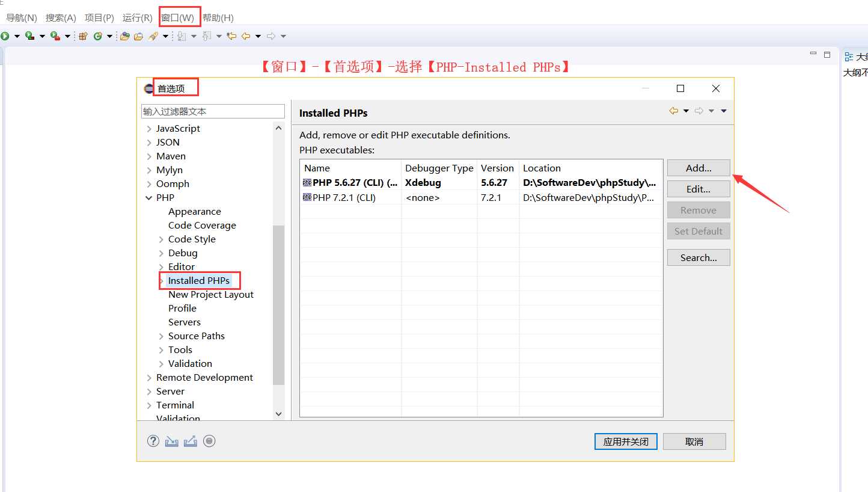This screenshot has width=868, height=492.
Task: Click the grey Forward arrow in main toolbar
Action: [x=271, y=36]
